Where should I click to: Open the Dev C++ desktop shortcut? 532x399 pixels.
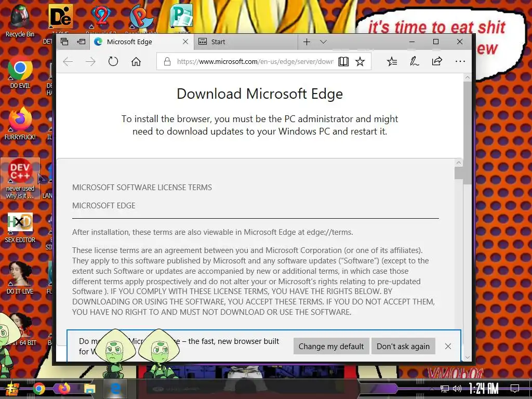20,178
